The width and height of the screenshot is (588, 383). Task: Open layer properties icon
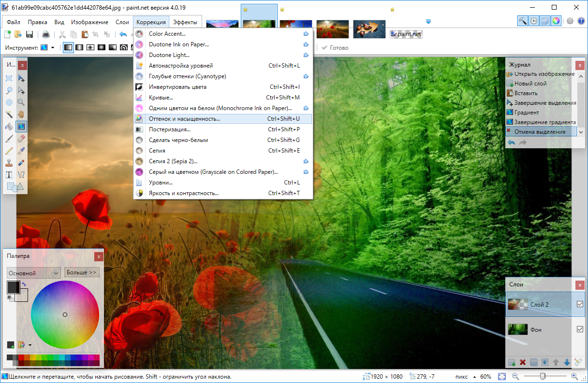(578, 362)
